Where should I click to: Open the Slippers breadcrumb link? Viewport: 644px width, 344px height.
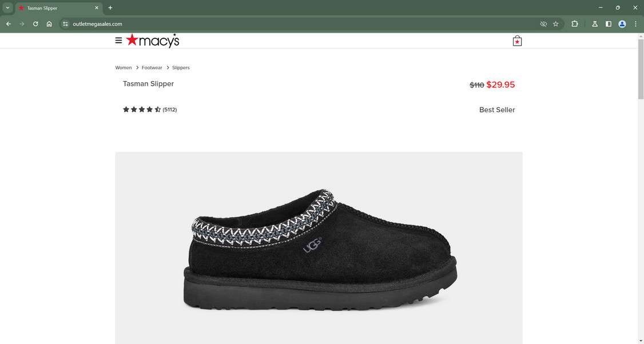coord(181,68)
